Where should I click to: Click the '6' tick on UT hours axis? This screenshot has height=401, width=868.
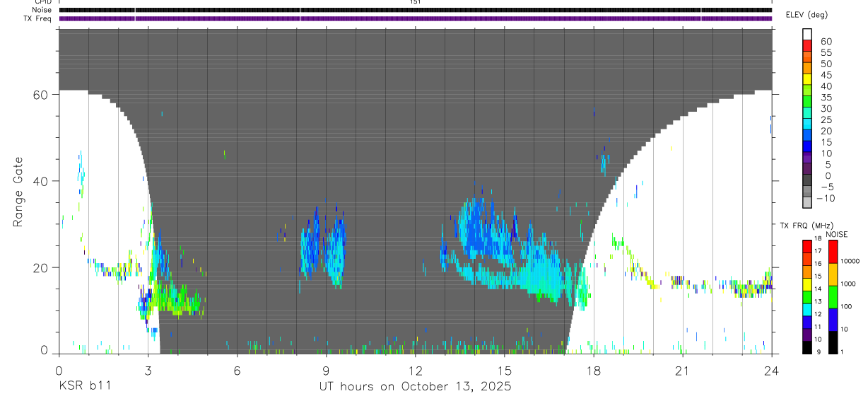click(237, 371)
